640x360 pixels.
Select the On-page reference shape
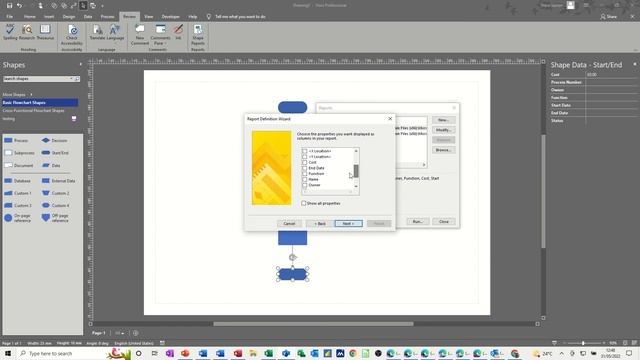tap(18, 218)
